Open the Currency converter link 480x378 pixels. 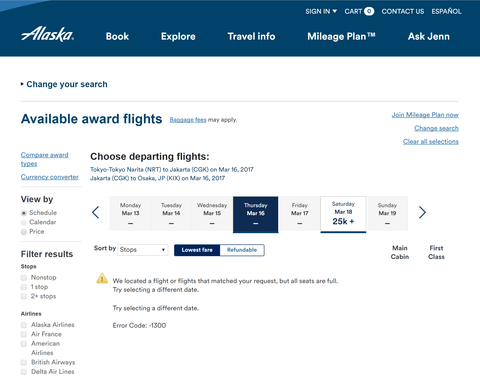pyautogui.click(x=50, y=177)
